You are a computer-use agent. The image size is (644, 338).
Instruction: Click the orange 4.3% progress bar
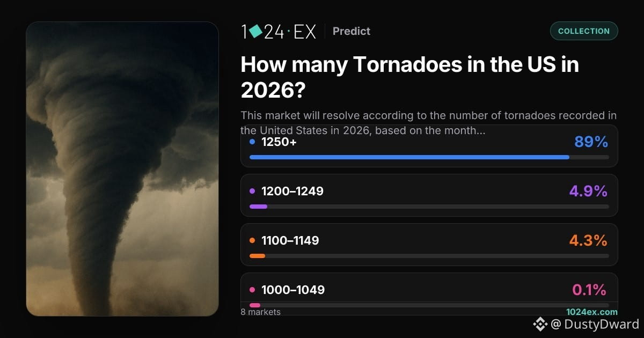coord(257,256)
